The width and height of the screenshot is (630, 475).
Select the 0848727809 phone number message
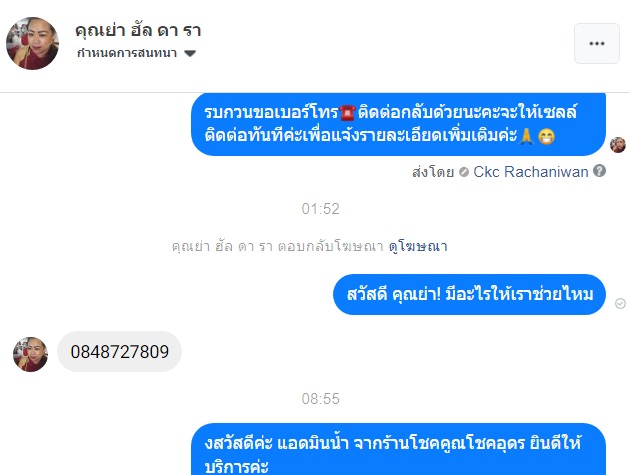pyautogui.click(x=119, y=352)
